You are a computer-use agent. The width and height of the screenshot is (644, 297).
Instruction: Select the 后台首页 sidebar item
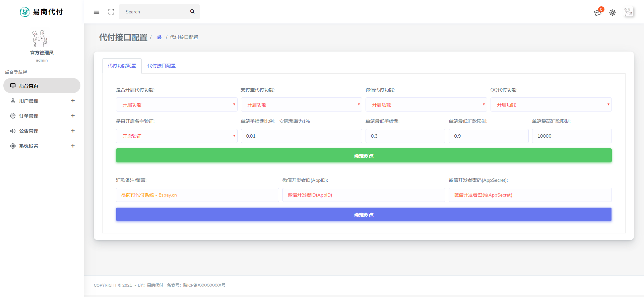coord(42,86)
